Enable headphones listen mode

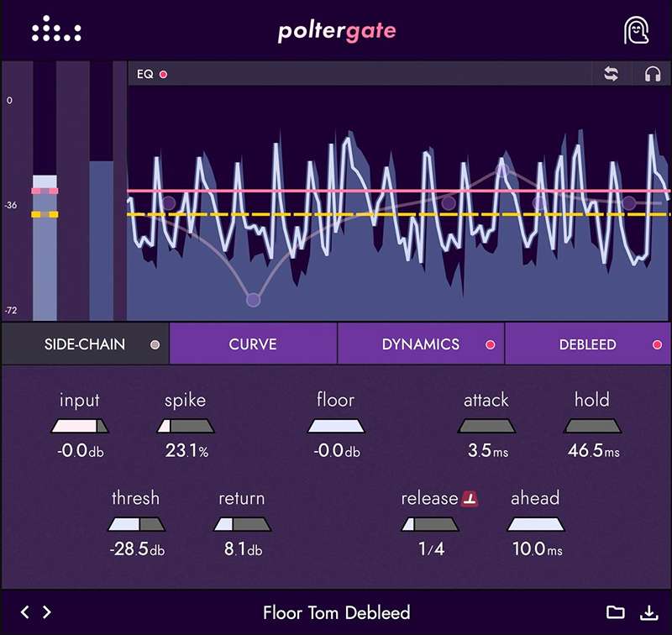point(652,74)
